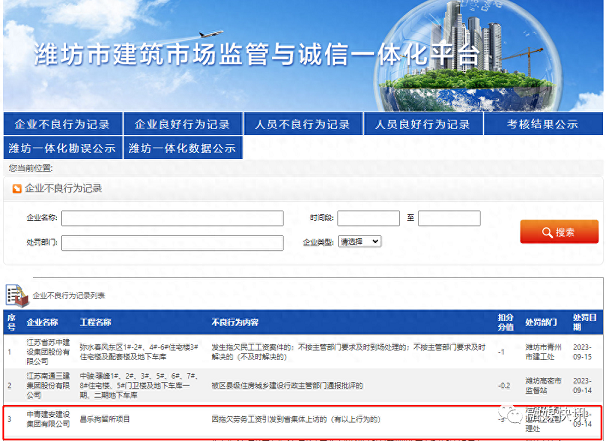The width and height of the screenshot is (606, 441).
Task: Click the orange 搜索 button
Action: [x=559, y=232]
